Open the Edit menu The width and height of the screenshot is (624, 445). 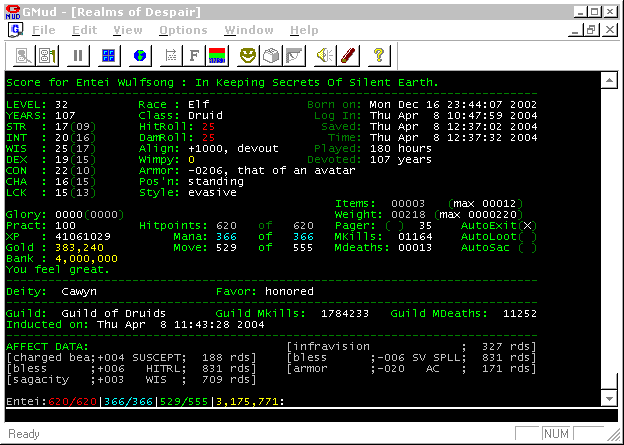click(x=84, y=30)
